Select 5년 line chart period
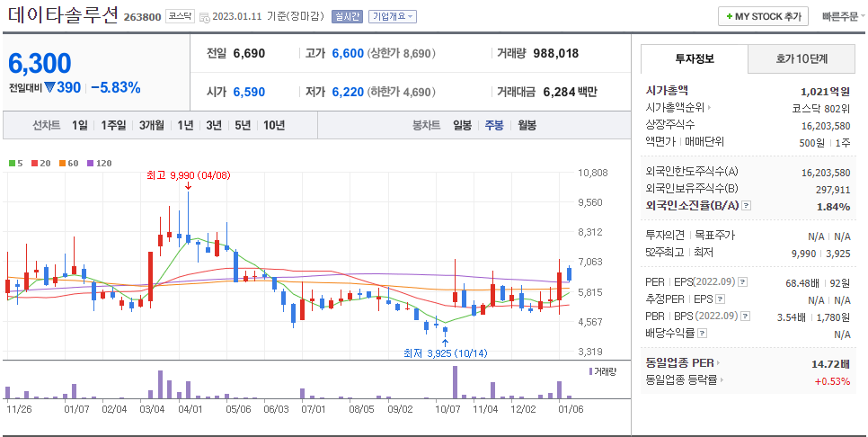The height and width of the screenshot is (437, 868). (x=243, y=126)
